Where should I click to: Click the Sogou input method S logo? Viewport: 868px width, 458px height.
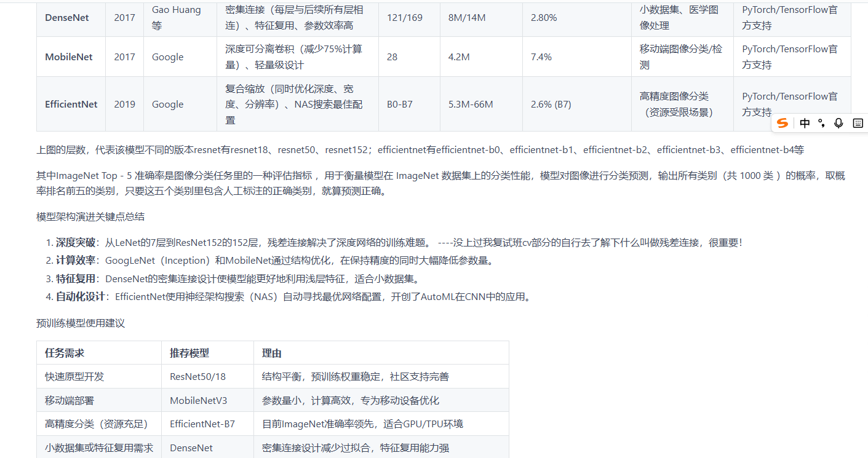[782, 123]
